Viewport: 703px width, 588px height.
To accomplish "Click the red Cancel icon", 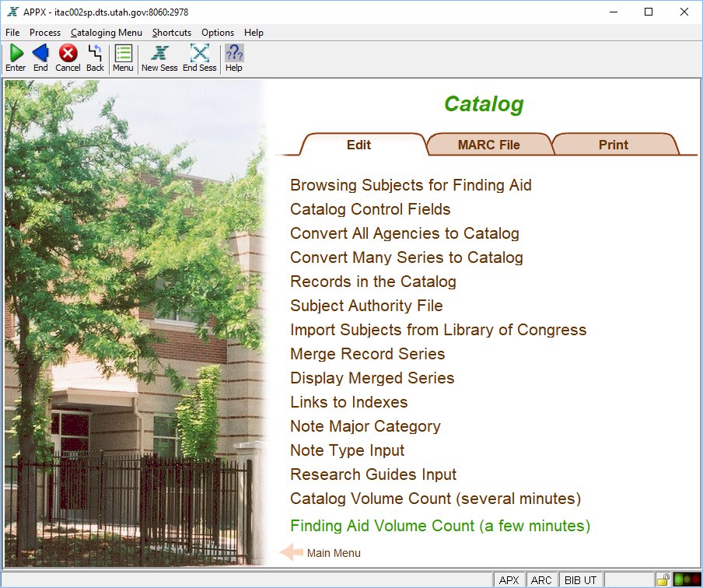I will pos(68,54).
